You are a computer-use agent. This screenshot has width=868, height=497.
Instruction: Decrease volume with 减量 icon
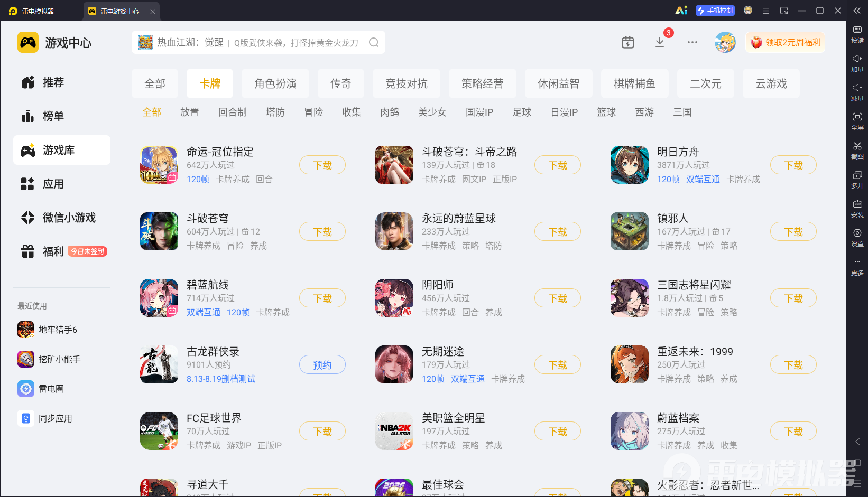point(857,92)
